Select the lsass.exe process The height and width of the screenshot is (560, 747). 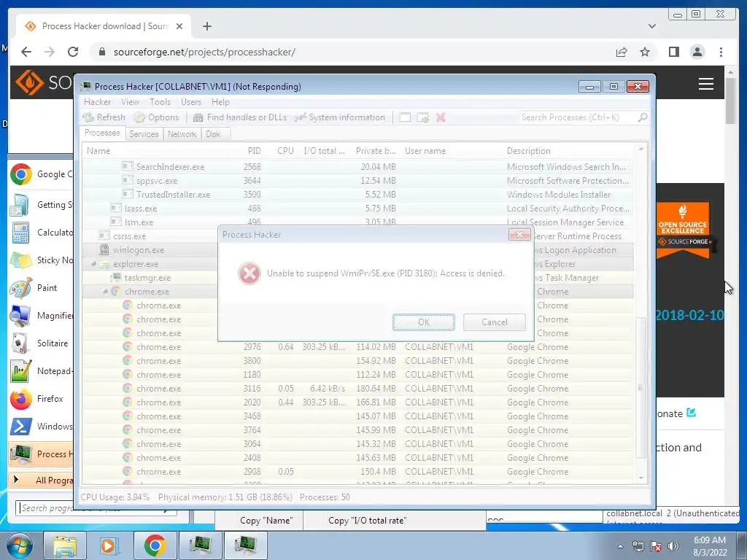pyautogui.click(x=357, y=208)
